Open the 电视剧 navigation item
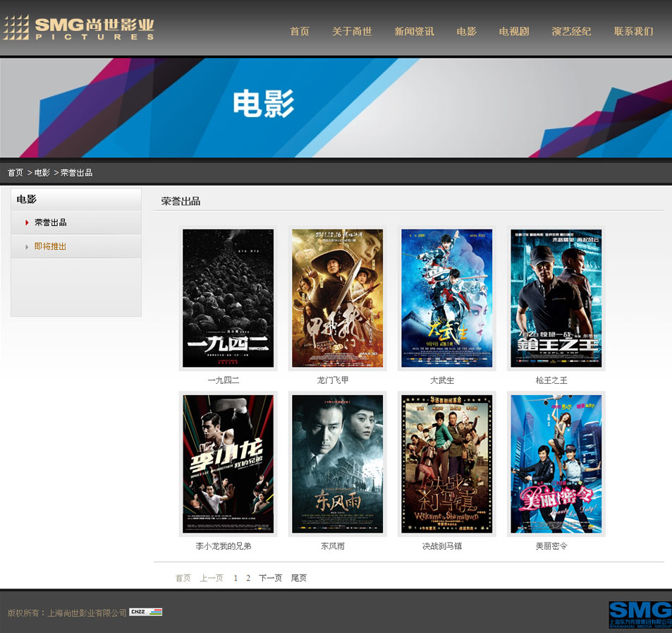 (514, 31)
